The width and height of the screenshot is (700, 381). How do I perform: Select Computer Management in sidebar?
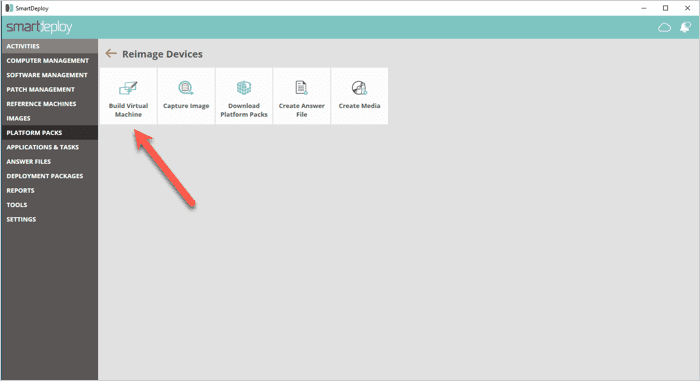pyautogui.click(x=50, y=60)
